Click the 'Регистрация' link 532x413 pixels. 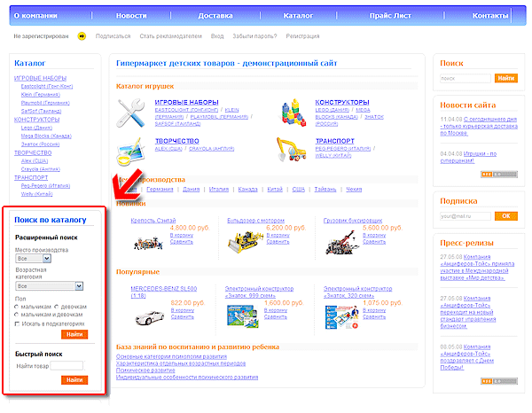click(302, 36)
